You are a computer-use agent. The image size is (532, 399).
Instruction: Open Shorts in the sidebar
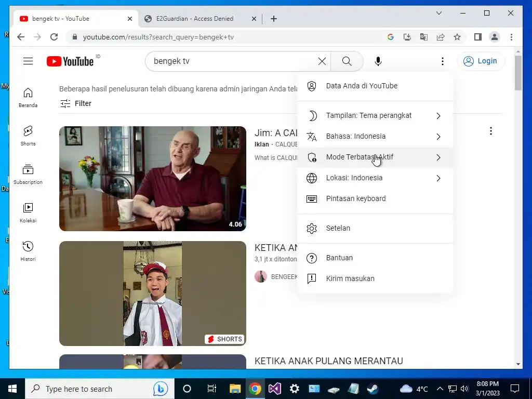coord(28,136)
